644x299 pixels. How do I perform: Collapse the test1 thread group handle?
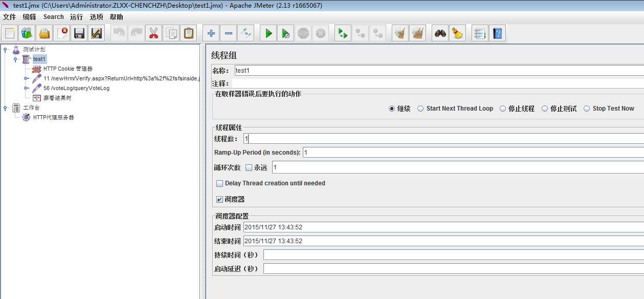16,59
